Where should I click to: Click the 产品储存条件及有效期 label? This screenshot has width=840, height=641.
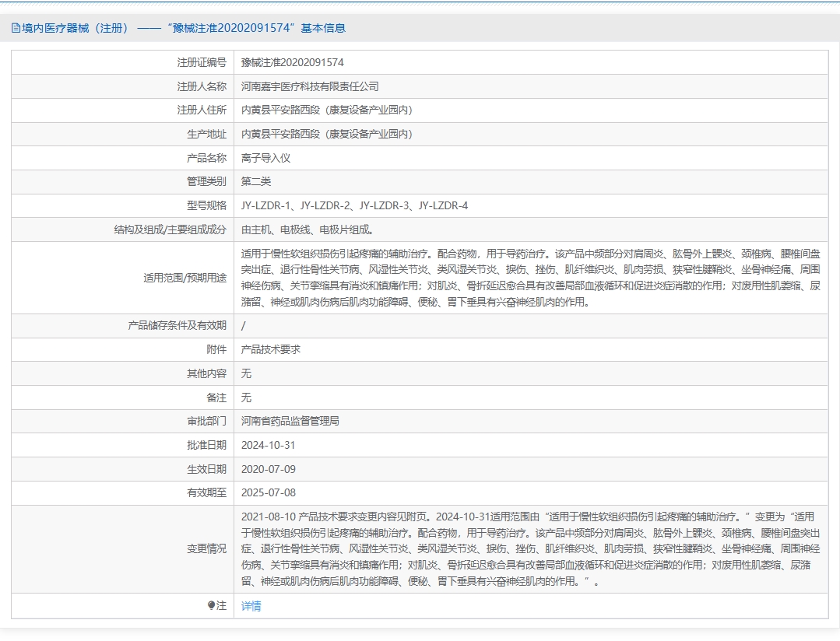pyautogui.click(x=177, y=326)
